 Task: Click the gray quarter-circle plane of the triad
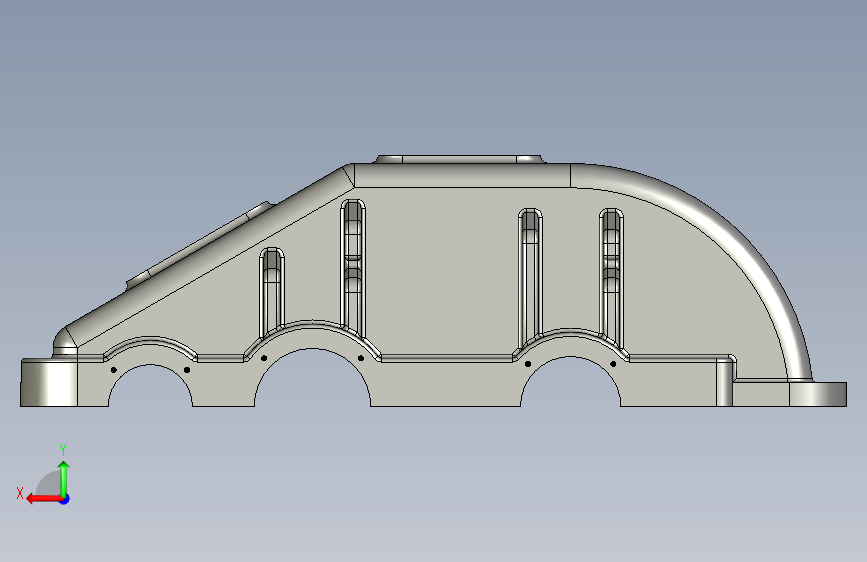50,485
